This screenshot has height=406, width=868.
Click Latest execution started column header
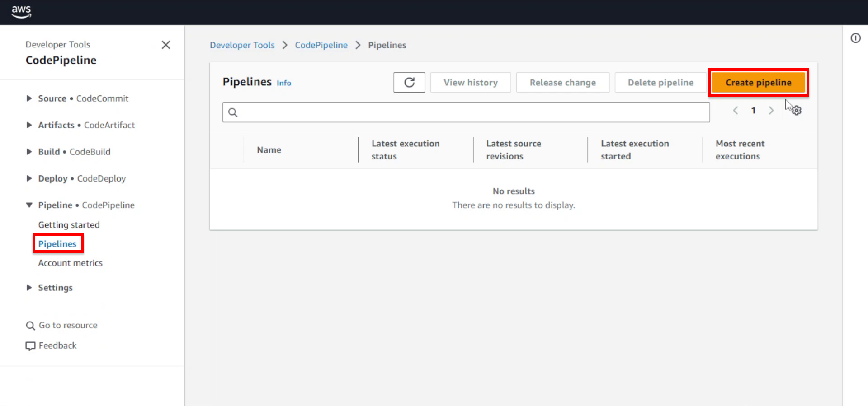[635, 150]
